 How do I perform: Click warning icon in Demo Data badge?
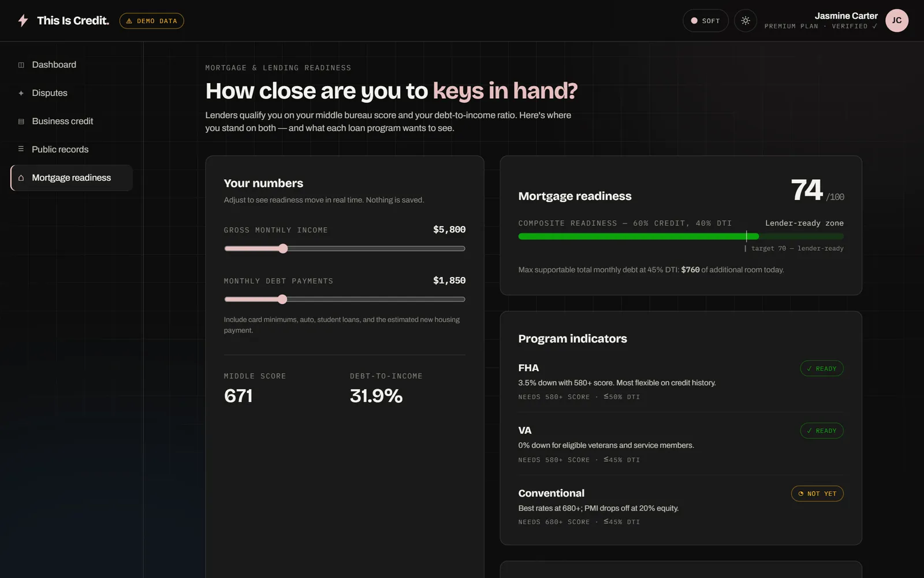(129, 21)
